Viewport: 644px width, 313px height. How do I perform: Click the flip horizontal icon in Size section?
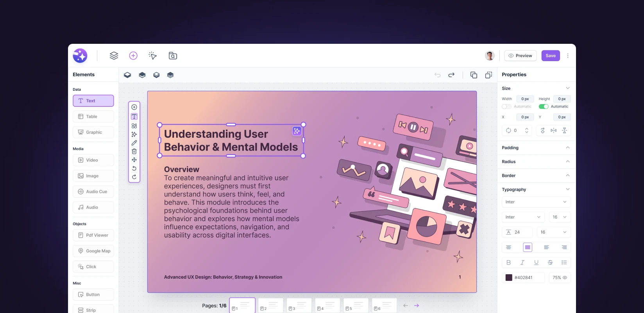coord(553,130)
